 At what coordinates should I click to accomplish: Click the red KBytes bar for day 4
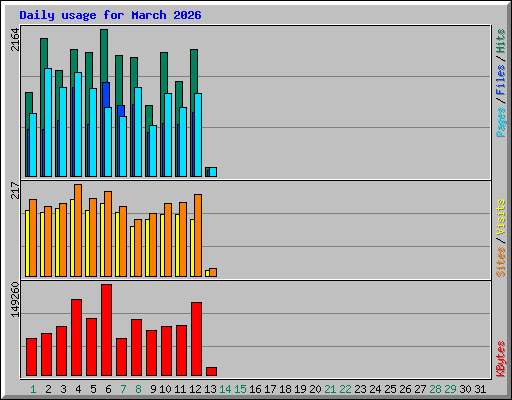76,337
